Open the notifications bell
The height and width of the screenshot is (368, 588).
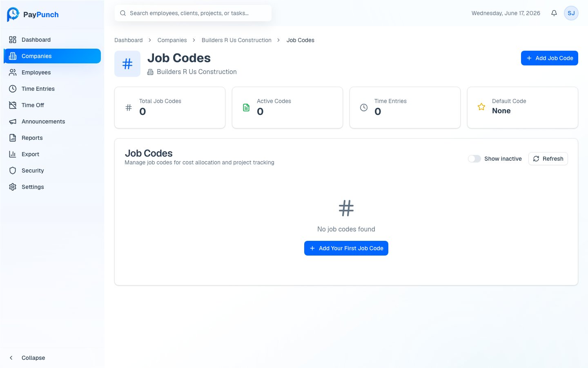point(554,13)
